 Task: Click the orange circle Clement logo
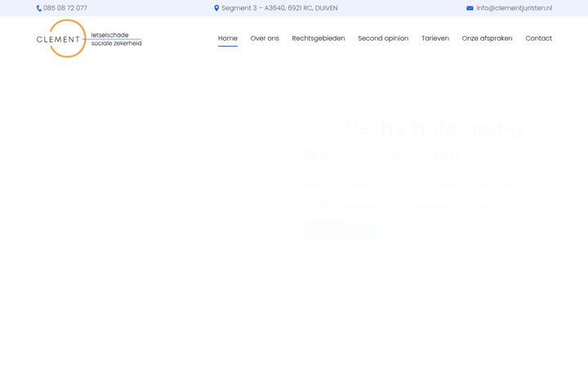pos(68,38)
